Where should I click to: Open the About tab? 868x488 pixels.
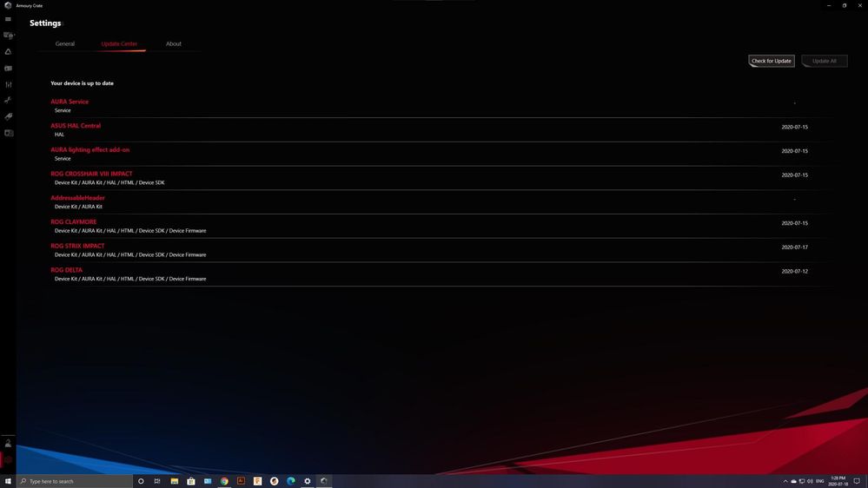point(173,43)
